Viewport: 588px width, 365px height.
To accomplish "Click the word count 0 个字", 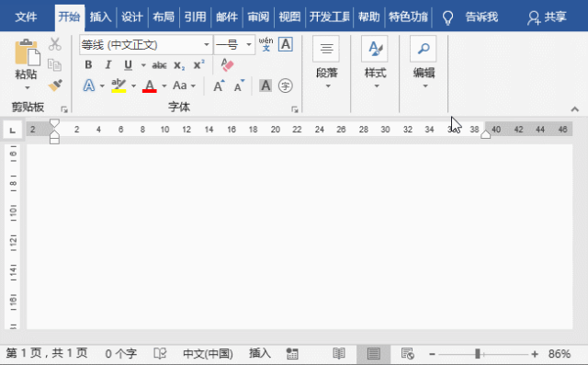I will (120, 353).
